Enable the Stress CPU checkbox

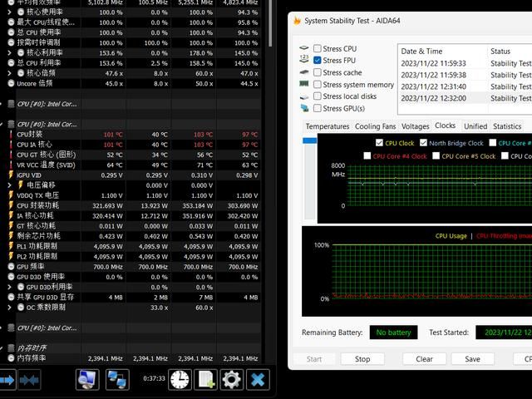coord(318,48)
